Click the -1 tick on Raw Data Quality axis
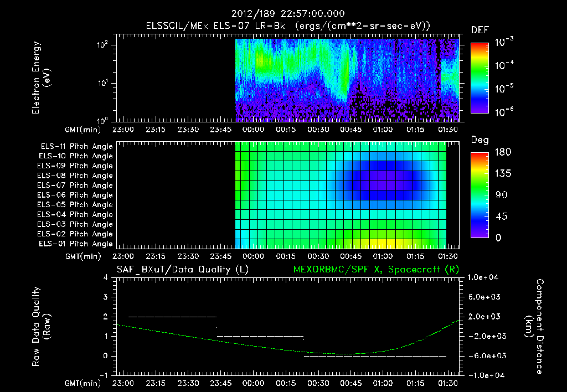This screenshot has width=567, height=392. [104, 376]
